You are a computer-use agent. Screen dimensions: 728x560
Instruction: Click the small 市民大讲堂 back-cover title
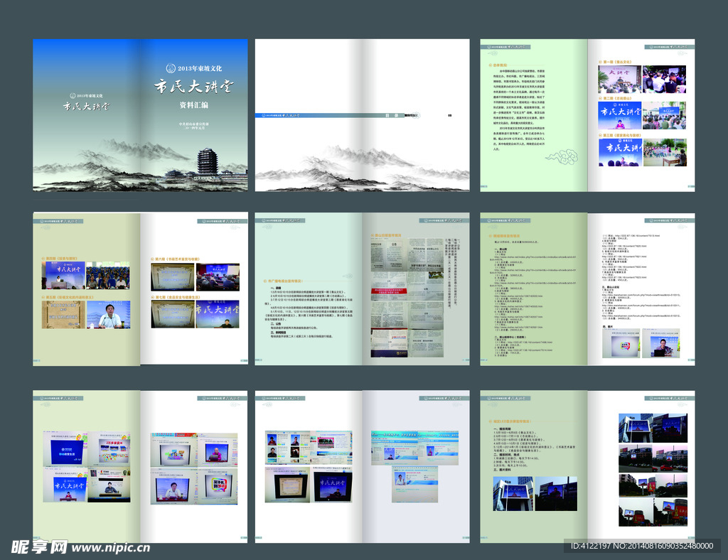pyautogui.click(x=86, y=107)
